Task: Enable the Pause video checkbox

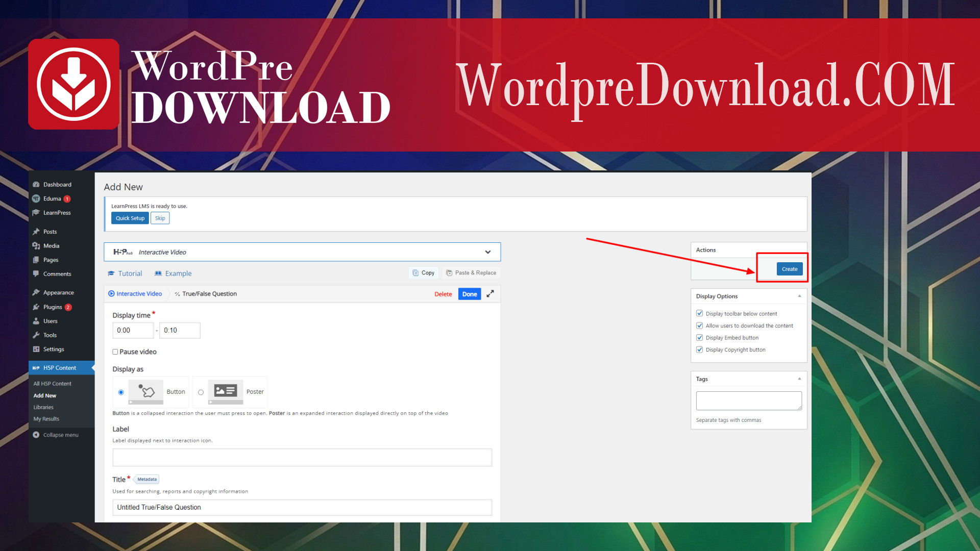Action: coord(115,352)
